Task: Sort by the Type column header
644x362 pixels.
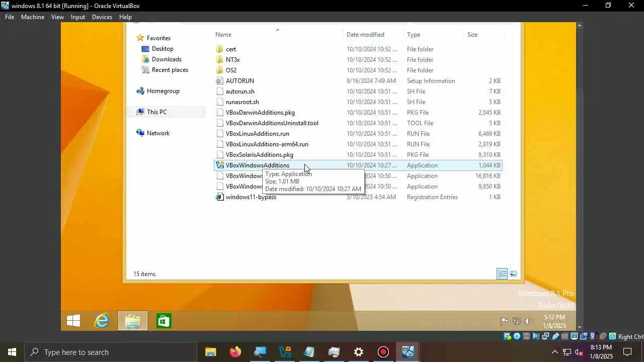Action: 414,35
